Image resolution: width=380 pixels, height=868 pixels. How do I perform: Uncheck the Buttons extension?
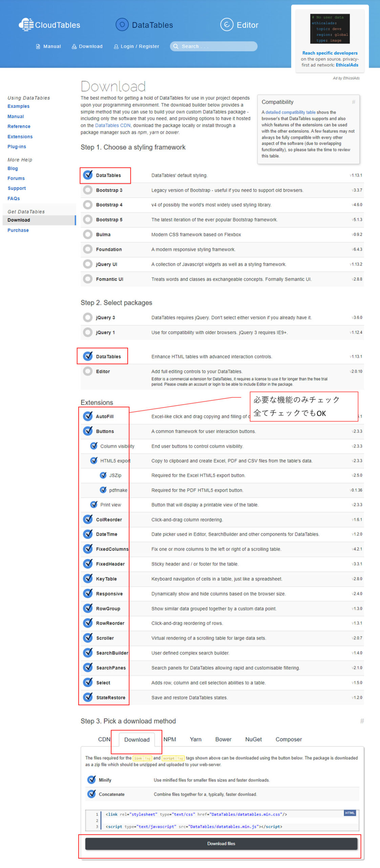click(x=88, y=431)
